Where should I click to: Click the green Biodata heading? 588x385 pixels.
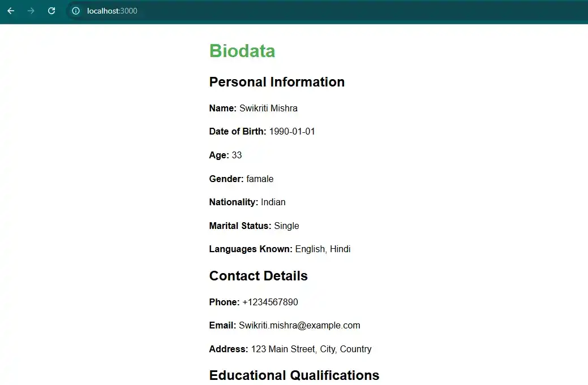[242, 51]
